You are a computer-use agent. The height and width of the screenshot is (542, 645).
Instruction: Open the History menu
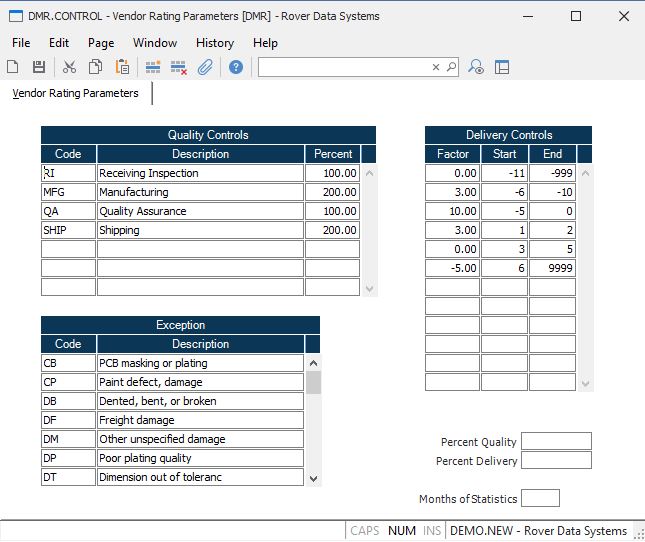[214, 43]
